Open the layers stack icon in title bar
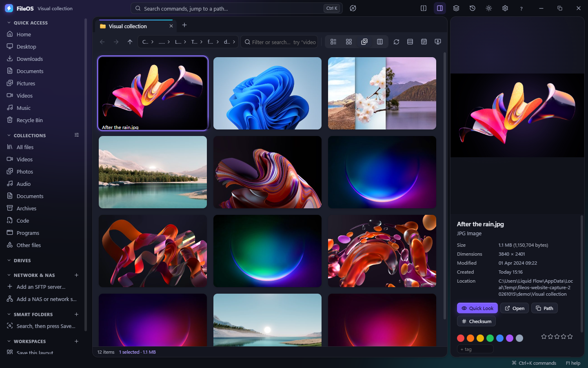Image resolution: width=588 pixels, height=368 pixels. pos(456,8)
